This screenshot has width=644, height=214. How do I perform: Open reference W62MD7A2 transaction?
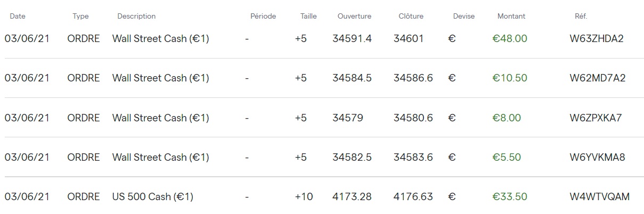tap(597, 78)
